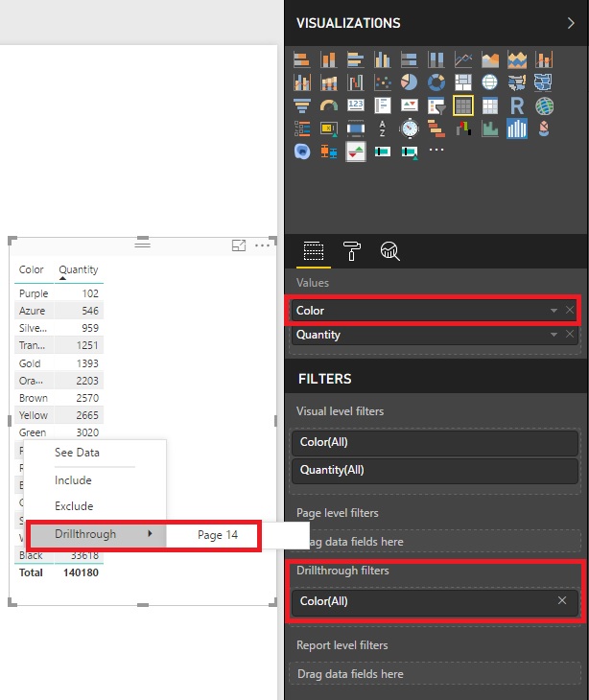The image size is (589, 700).
Task: Open focus mode for table visual
Action: point(239,245)
